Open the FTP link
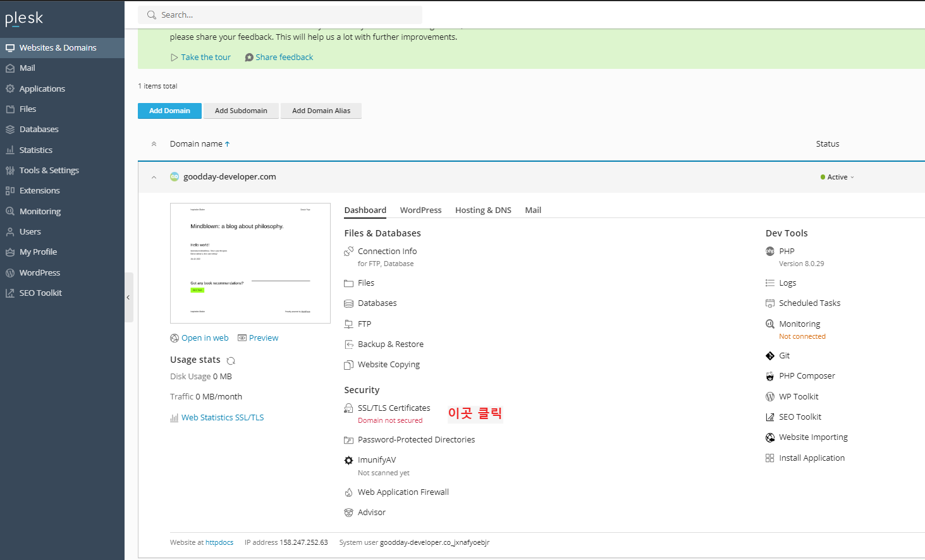 (x=364, y=324)
